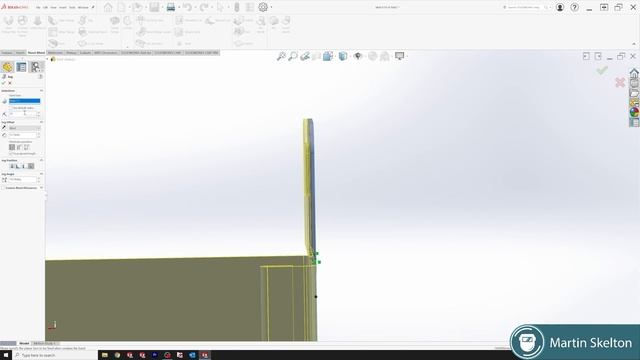Click the Home icon in the top toolbar
This screenshot has width=640, height=360.
pyautogui.click(x=108, y=7)
